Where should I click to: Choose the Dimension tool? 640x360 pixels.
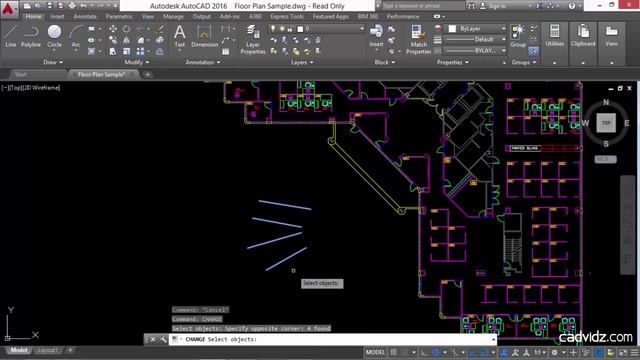(x=204, y=36)
